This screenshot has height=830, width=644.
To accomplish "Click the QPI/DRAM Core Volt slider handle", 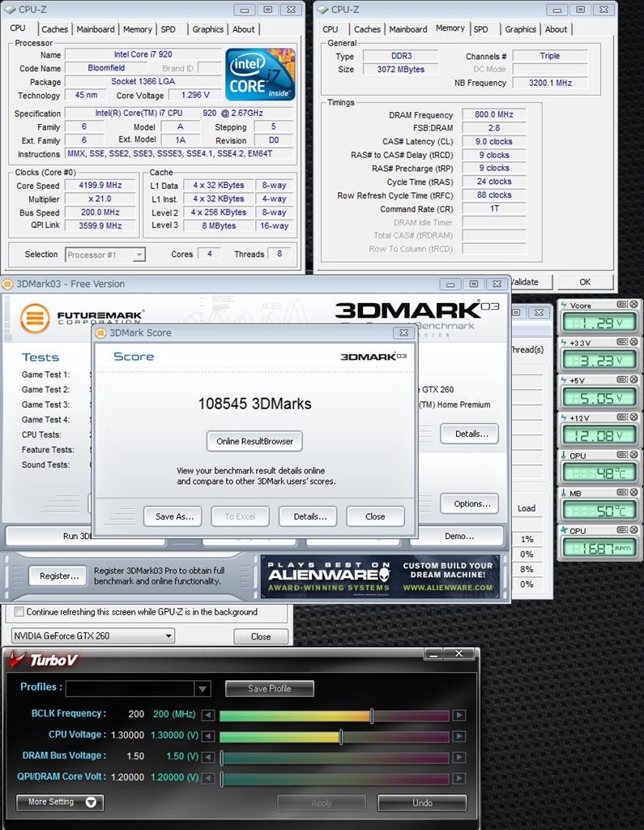I will pos(222,779).
